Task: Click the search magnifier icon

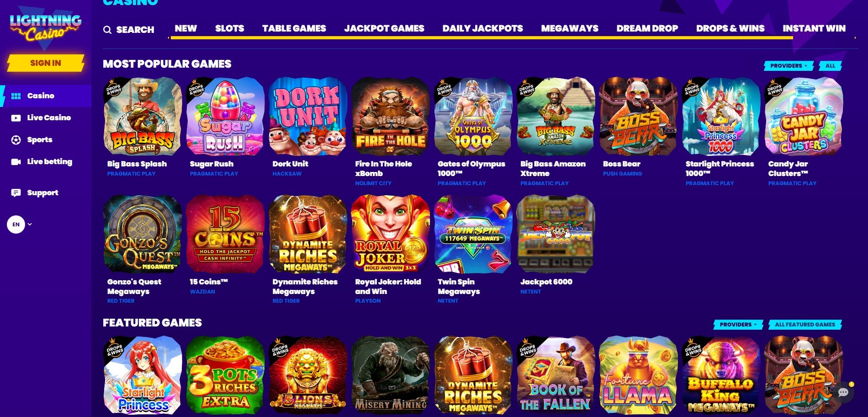Action: pos(107,30)
